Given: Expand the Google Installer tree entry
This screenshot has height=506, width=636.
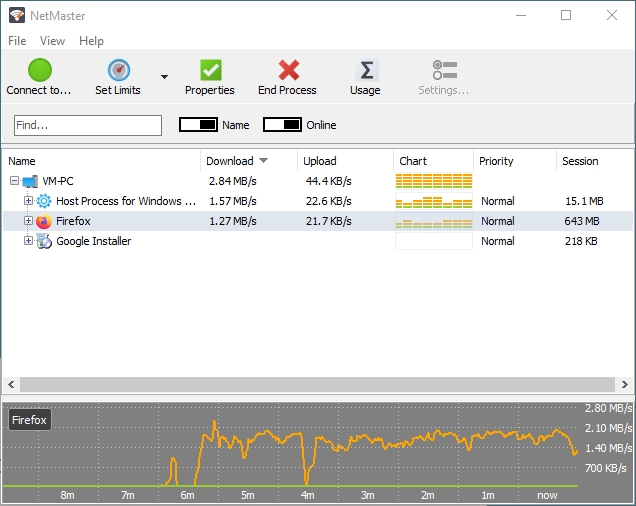Looking at the screenshot, I should (29, 241).
